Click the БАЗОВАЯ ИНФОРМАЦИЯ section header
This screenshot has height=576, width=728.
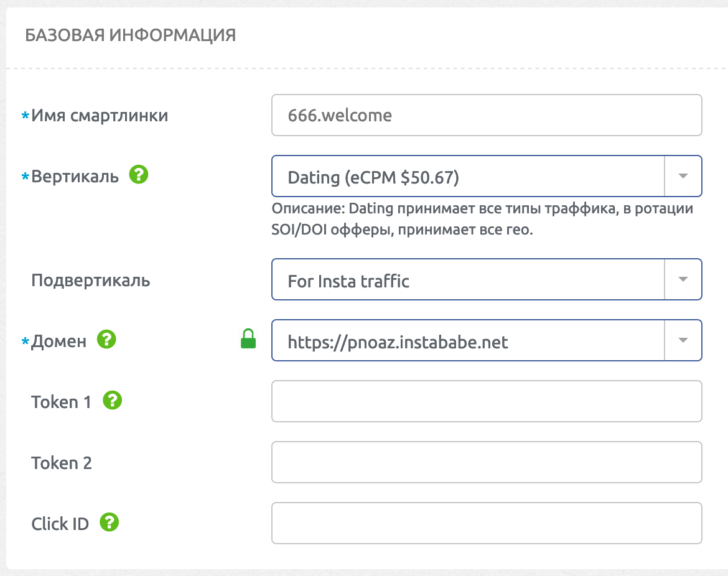coord(131,35)
